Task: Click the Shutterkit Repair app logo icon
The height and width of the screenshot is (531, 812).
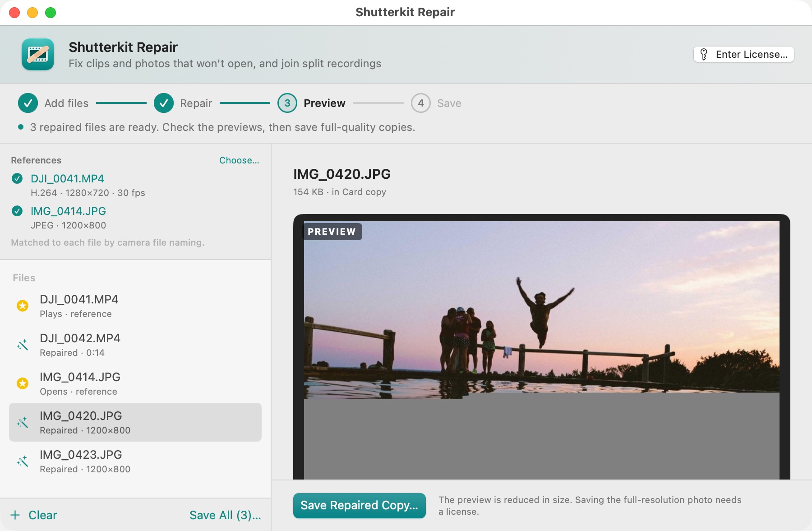Action: tap(38, 54)
